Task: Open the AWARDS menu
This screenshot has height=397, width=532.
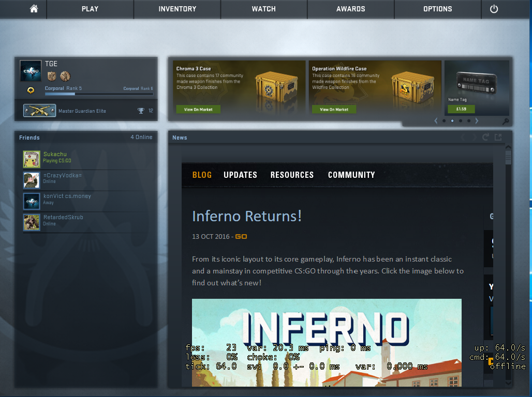Action: [350, 9]
